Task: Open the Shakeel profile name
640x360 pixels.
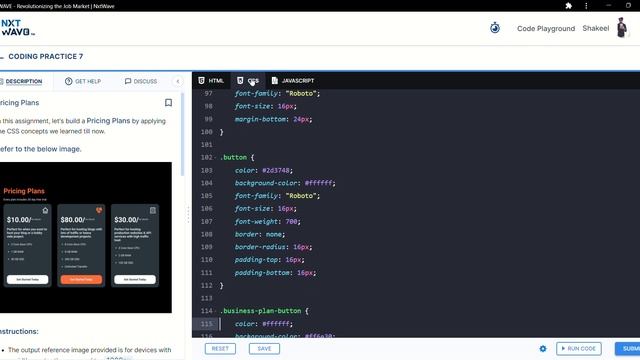Action: [596, 28]
